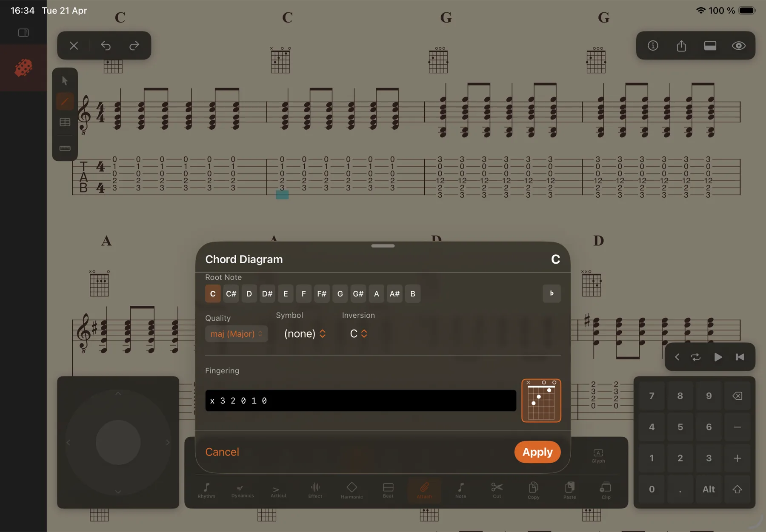The height and width of the screenshot is (532, 766).
Task: Close the editor with the X icon
Action: [x=74, y=46]
